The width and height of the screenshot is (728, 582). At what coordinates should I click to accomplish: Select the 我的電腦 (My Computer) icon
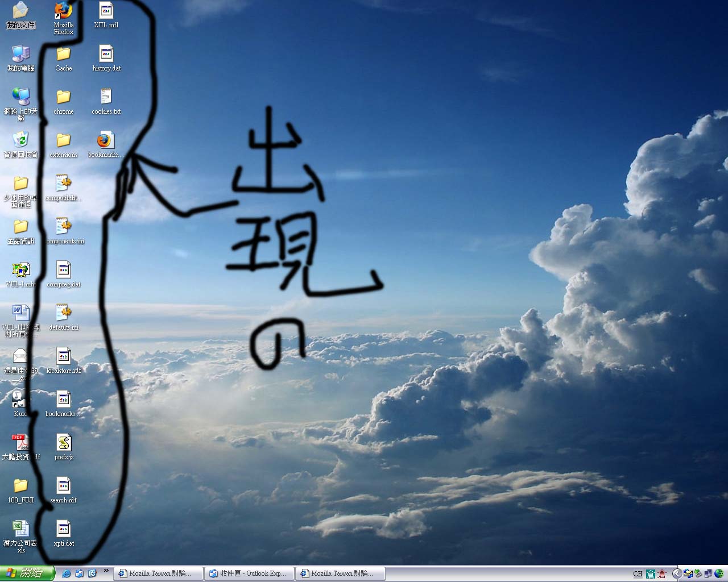[20, 59]
